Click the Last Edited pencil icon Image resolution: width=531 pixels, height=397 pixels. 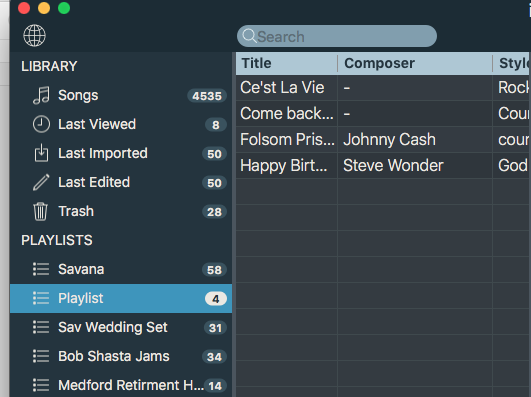click(x=41, y=182)
